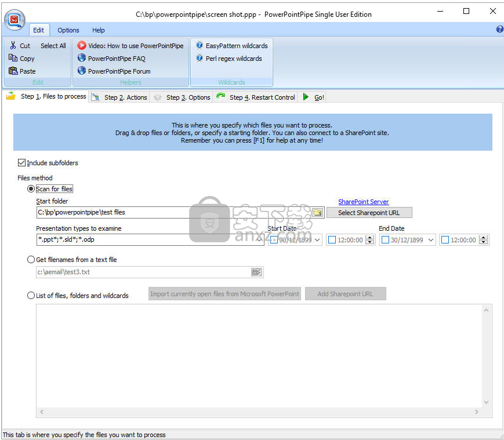Open the End Date calendar dropdown
Viewport: 504px width, 440px height.
(x=431, y=240)
